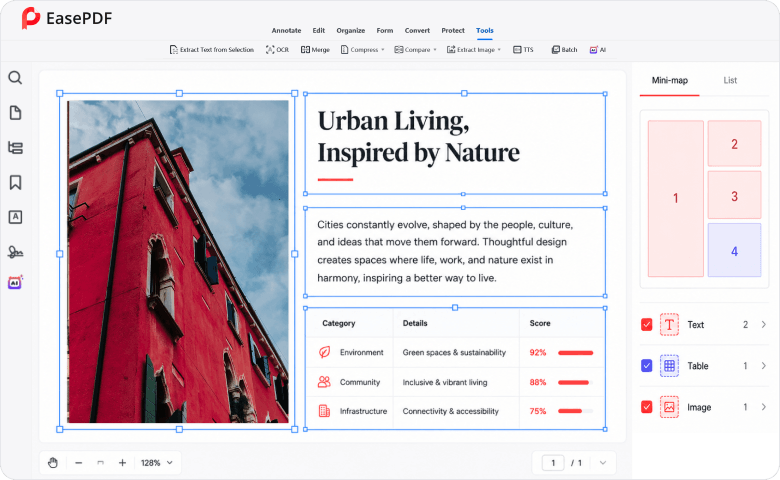Open the Extract Image dropdown
Image resolution: width=780 pixels, height=480 pixels.
(x=474, y=50)
